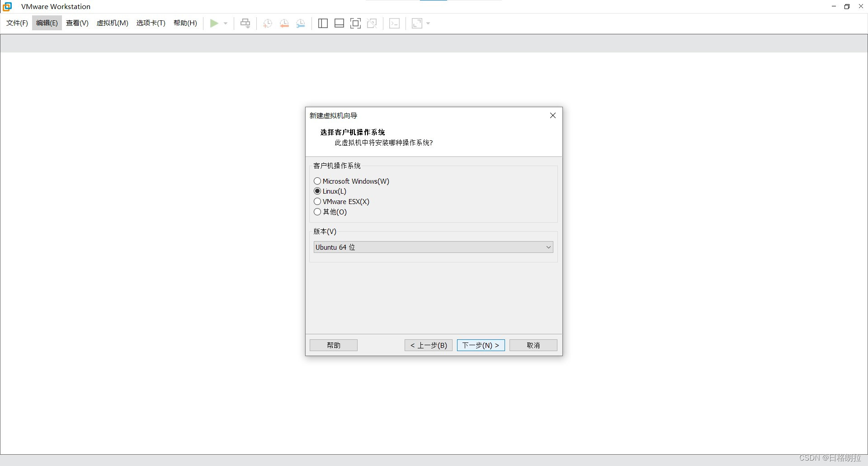Select the Linux(L) radio button
Image resolution: width=868 pixels, height=466 pixels.
(x=317, y=191)
